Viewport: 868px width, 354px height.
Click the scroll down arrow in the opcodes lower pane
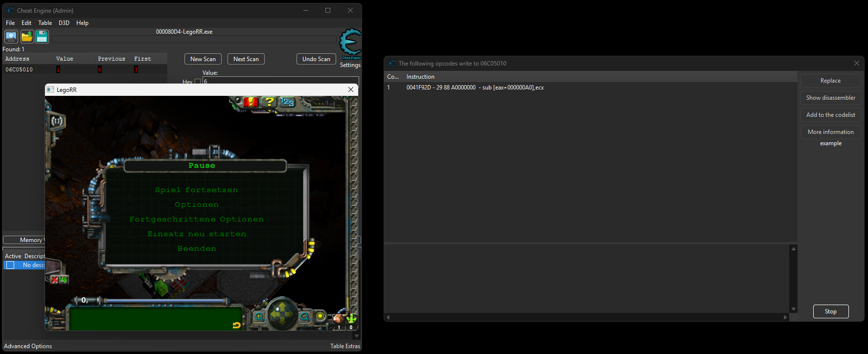(x=794, y=309)
